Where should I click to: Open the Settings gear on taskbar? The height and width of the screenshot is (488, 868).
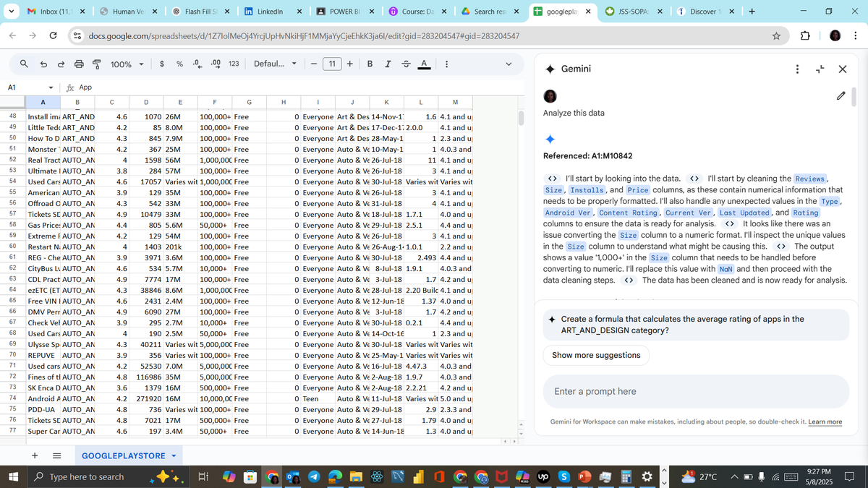pyautogui.click(x=648, y=477)
